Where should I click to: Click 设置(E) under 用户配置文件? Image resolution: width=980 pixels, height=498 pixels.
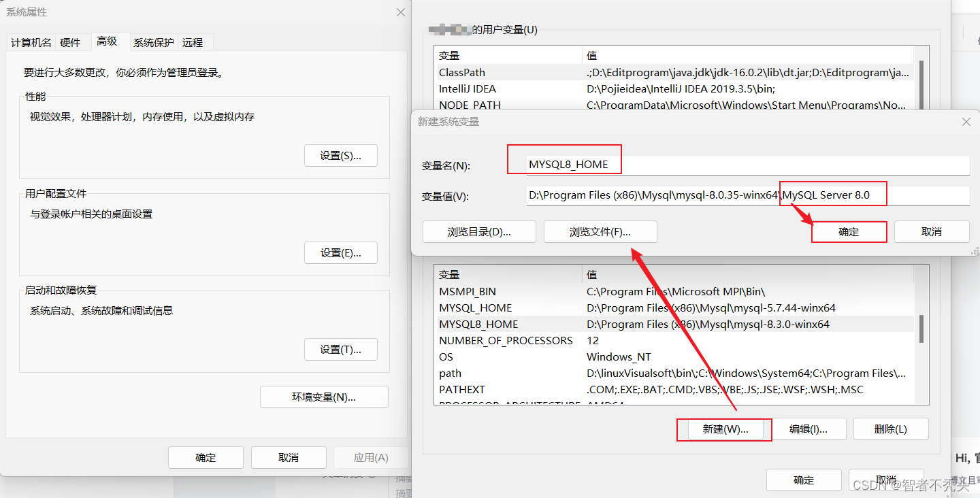(340, 252)
